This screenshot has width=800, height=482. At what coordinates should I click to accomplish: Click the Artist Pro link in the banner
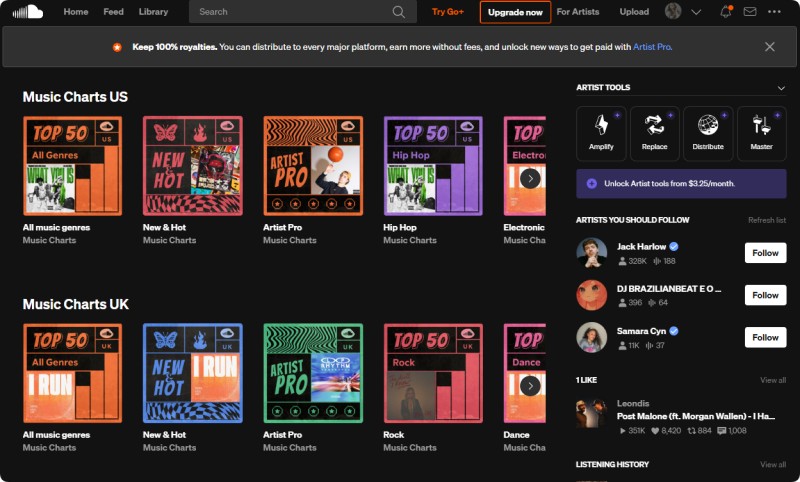click(652, 47)
